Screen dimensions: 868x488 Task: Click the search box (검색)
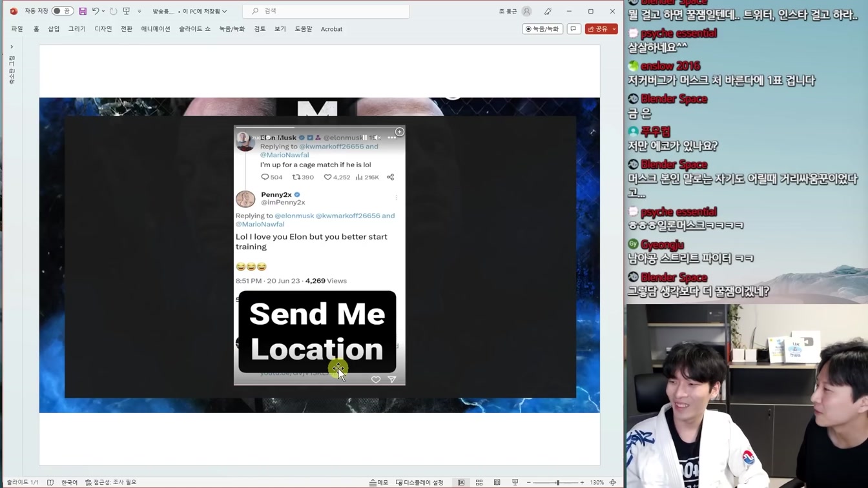click(x=325, y=11)
